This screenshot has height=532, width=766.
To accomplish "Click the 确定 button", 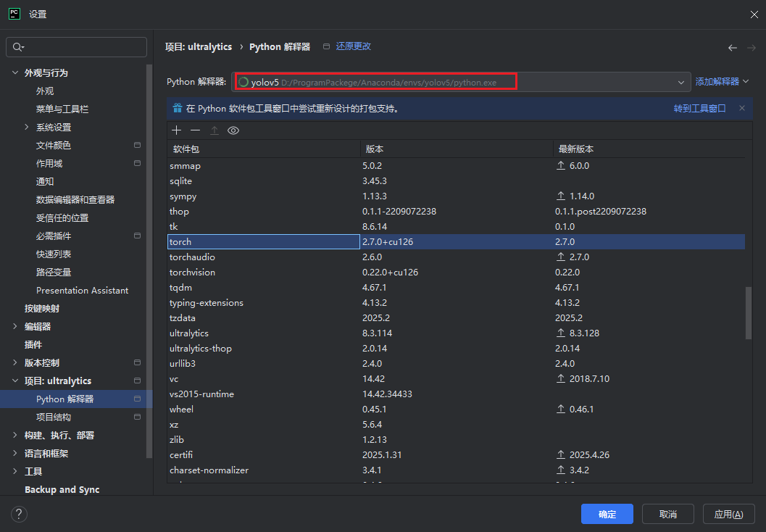I will click(x=607, y=514).
